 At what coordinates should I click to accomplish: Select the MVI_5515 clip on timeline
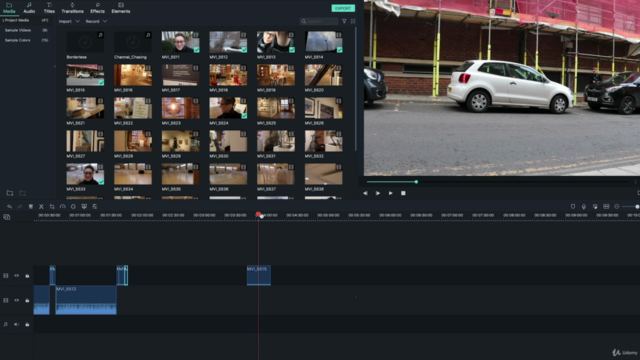[x=259, y=276]
